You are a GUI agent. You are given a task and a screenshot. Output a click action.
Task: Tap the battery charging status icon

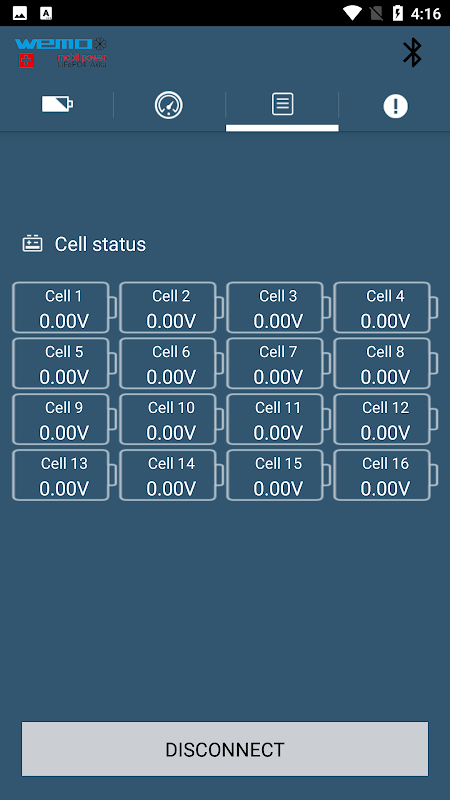[397, 13]
